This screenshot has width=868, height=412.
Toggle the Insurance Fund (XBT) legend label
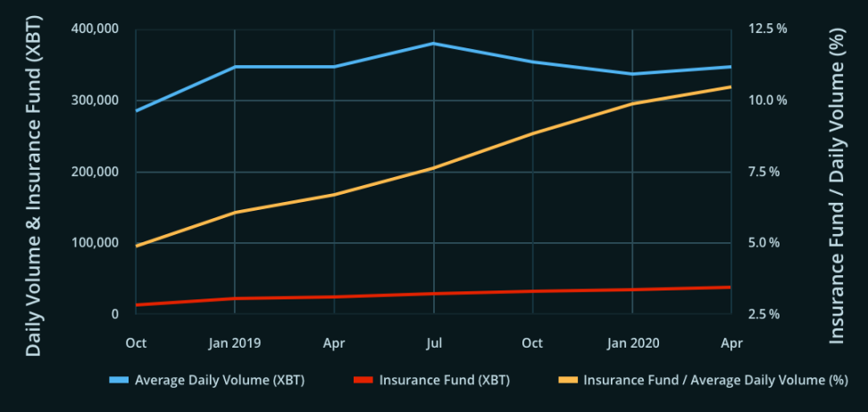(x=444, y=381)
